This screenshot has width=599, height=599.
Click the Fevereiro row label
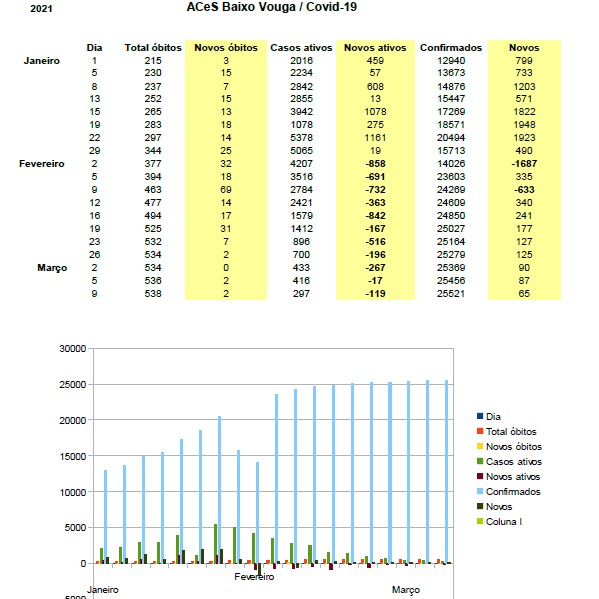point(42,164)
